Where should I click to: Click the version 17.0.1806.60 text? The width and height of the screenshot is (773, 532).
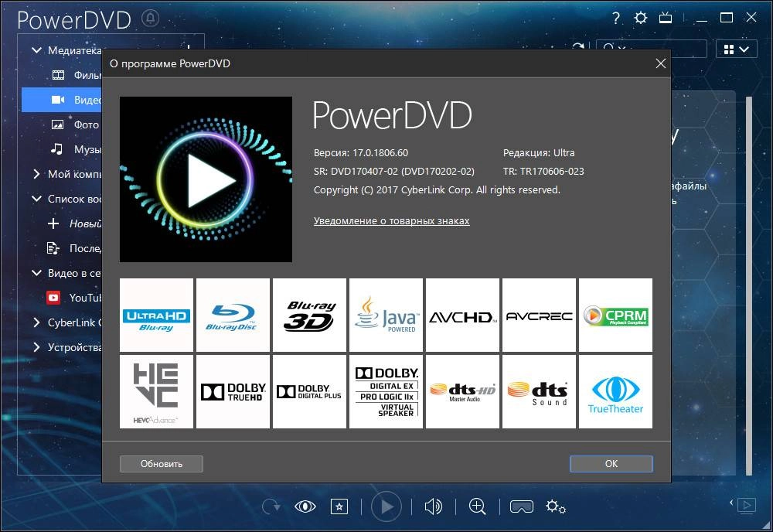coord(361,153)
